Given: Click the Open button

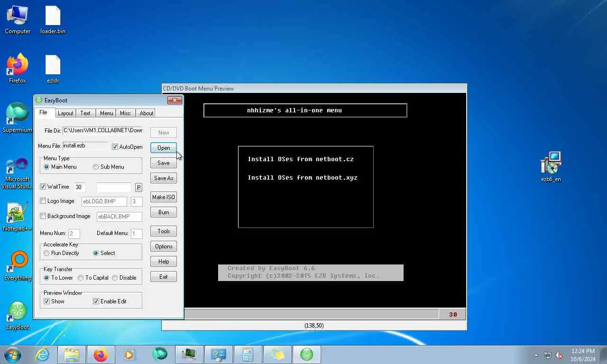Looking at the screenshot, I should coord(164,148).
